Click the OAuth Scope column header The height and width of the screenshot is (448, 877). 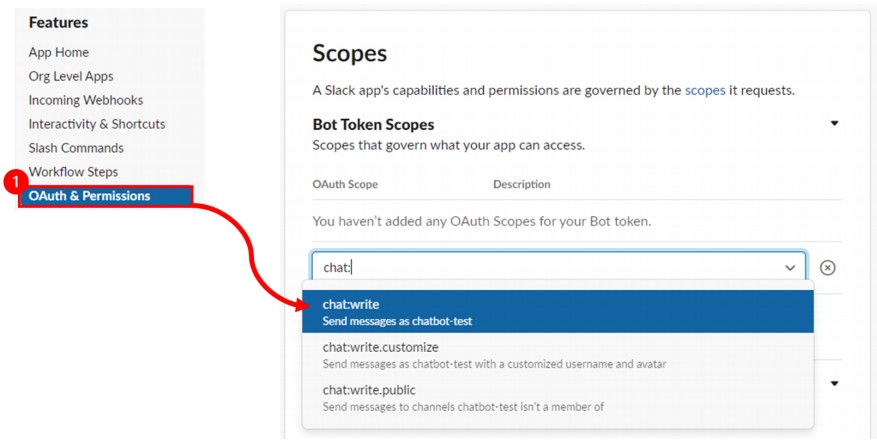(x=345, y=184)
